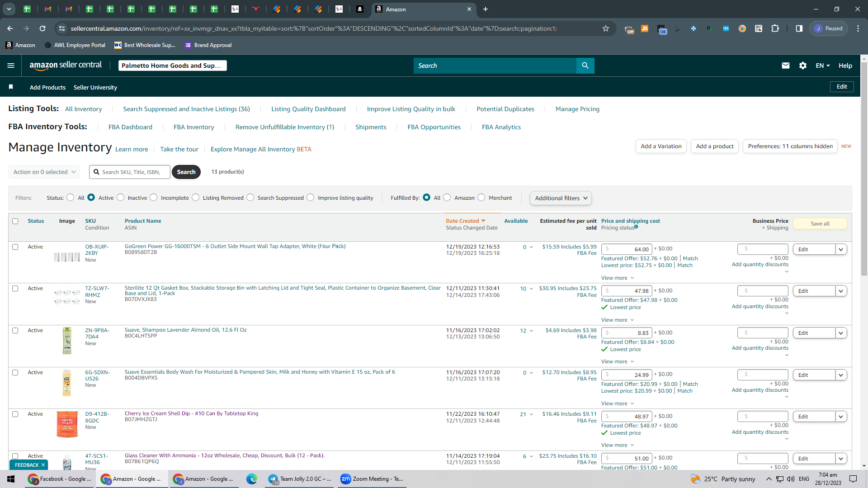Open Windows notification center icon

(x=853, y=479)
